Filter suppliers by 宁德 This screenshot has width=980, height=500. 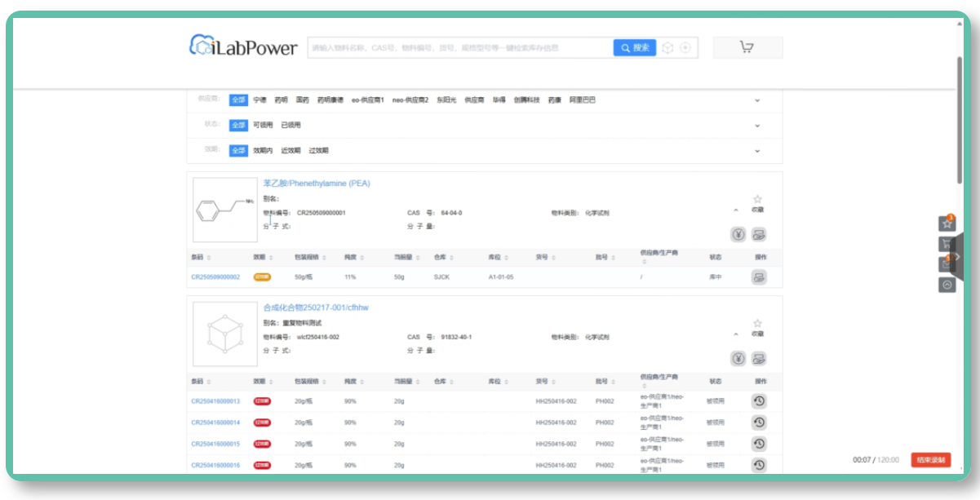coord(259,100)
